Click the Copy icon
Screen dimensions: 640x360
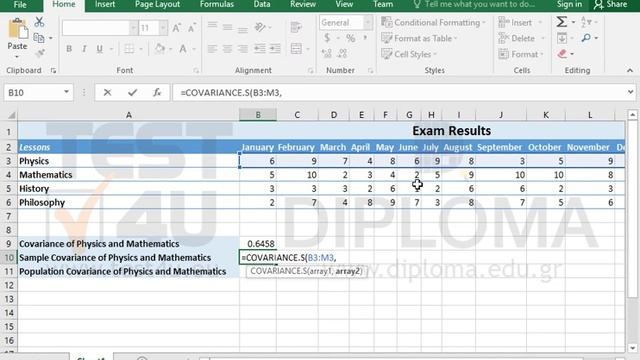click(39, 38)
